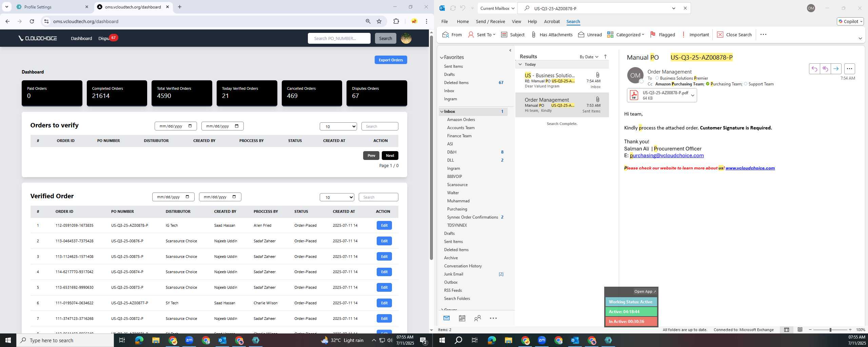Switch to the View ribbon tab
This screenshot has height=347, width=868.
pyautogui.click(x=516, y=21)
